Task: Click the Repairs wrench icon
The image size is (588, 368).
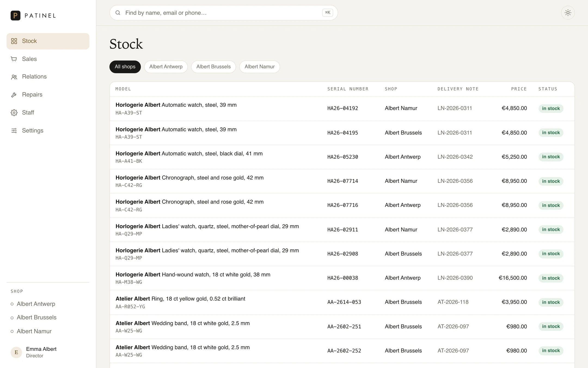Action: pyautogui.click(x=14, y=95)
